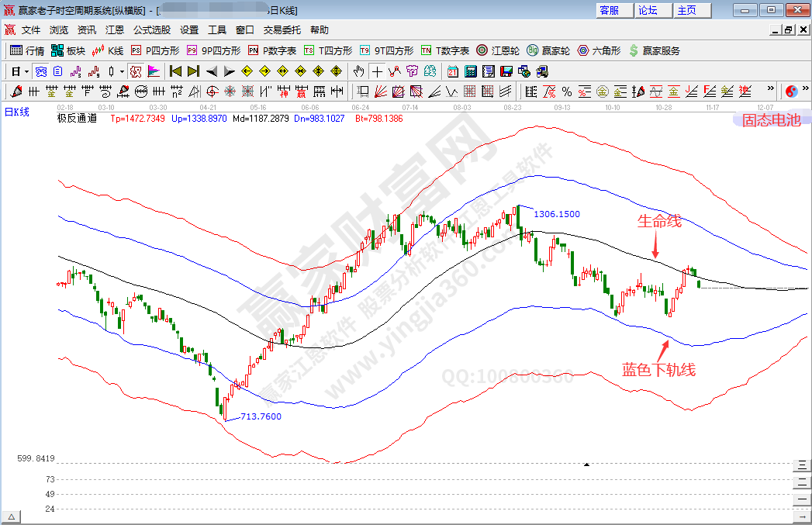Switch to K线 candlestick chart
This screenshot has height=525, width=812.
pyautogui.click(x=108, y=50)
